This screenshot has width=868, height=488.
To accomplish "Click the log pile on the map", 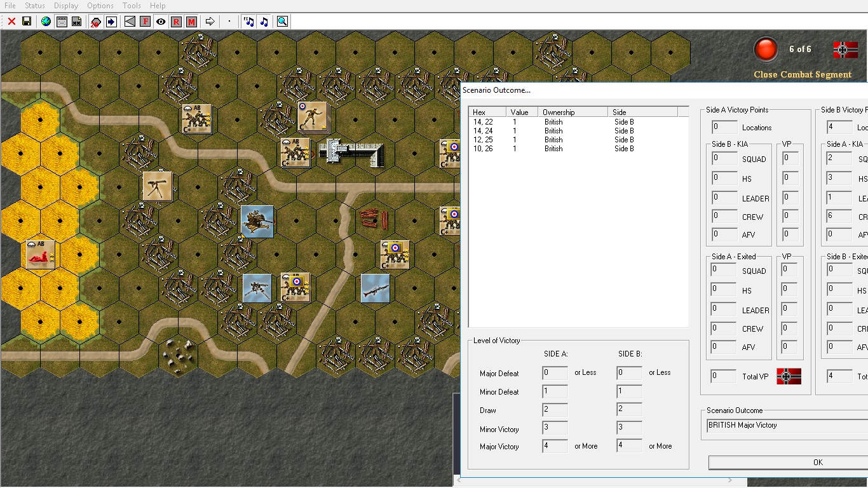I will point(373,220).
